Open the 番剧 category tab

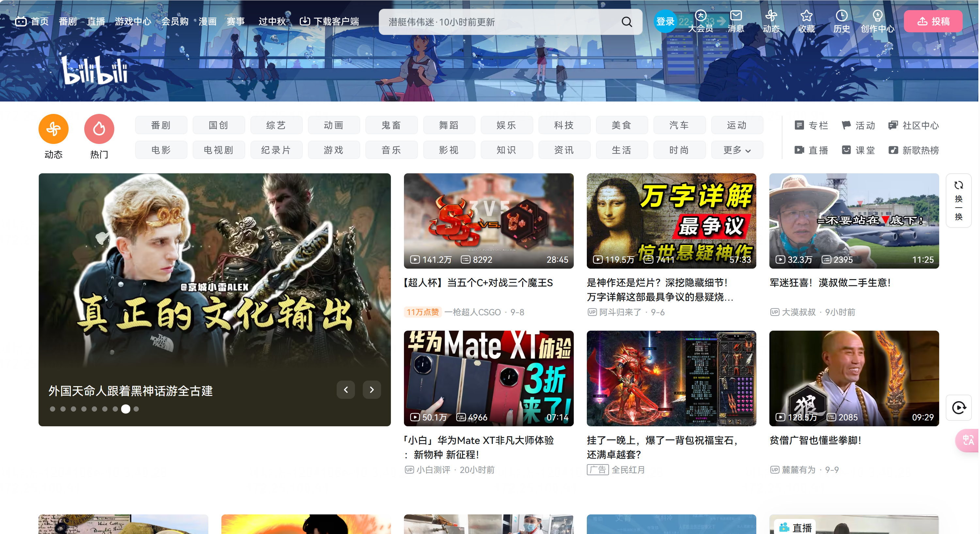click(161, 125)
